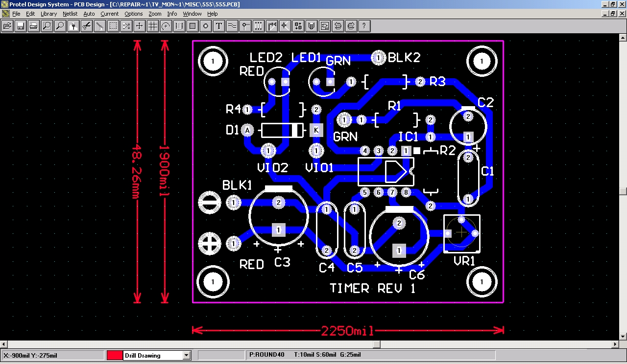The image size is (627, 364).
Task: Select the arc placement tool
Action: (166, 26)
